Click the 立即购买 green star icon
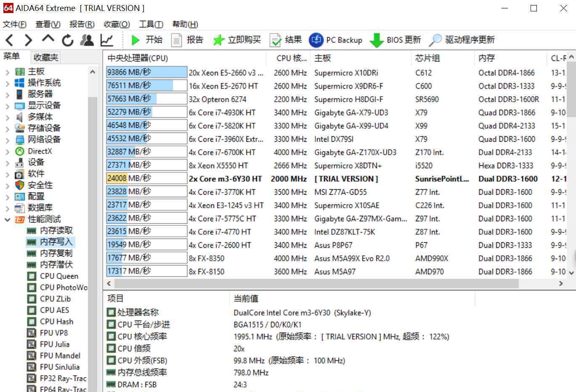576x392 pixels. click(218, 40)
